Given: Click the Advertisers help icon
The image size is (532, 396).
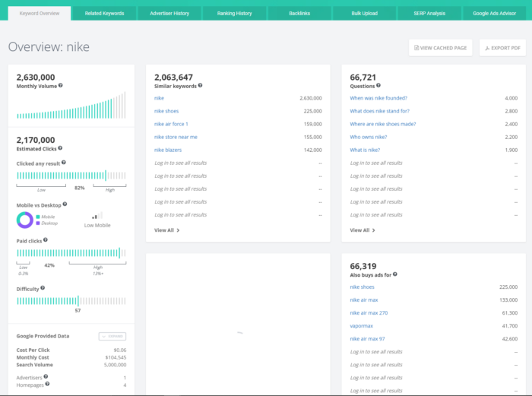Looking at the screenshot, I should click(x=46, y=376).
